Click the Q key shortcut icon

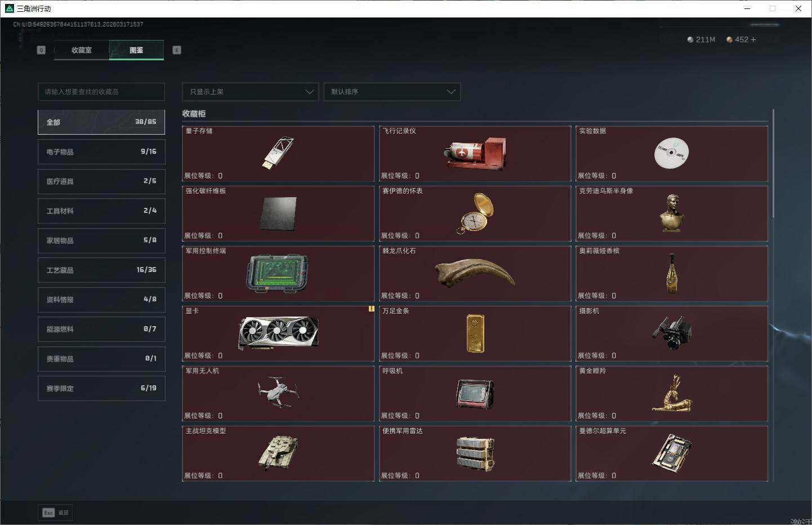click(x=41, y=50)
